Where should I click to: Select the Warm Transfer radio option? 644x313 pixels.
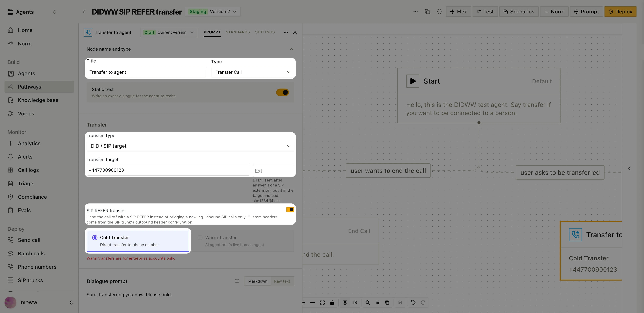(243, 241)
